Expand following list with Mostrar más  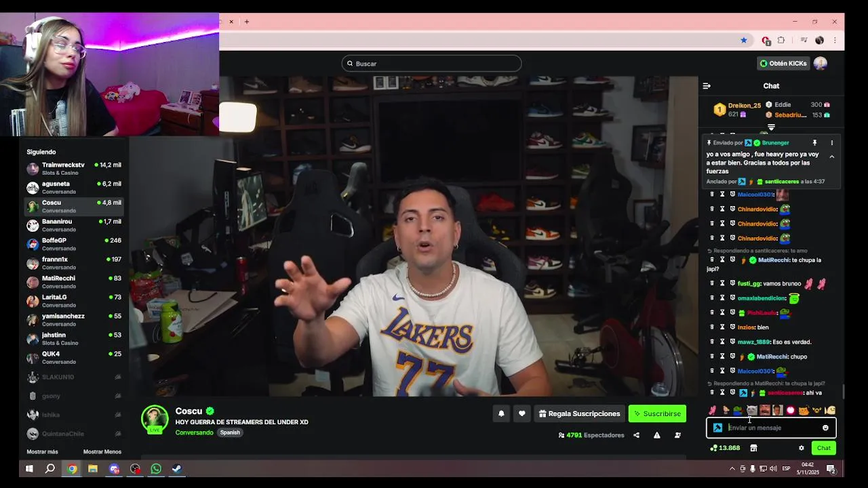(x=42, y=452)
